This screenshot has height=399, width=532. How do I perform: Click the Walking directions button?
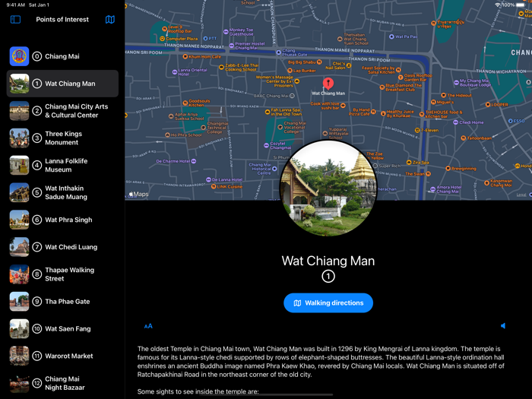pos(328,303)
